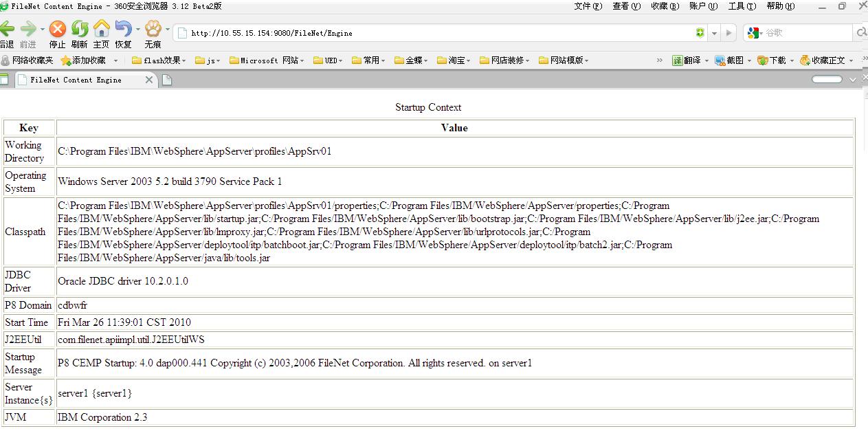Click the address bar URL field

tap(440, 33)
